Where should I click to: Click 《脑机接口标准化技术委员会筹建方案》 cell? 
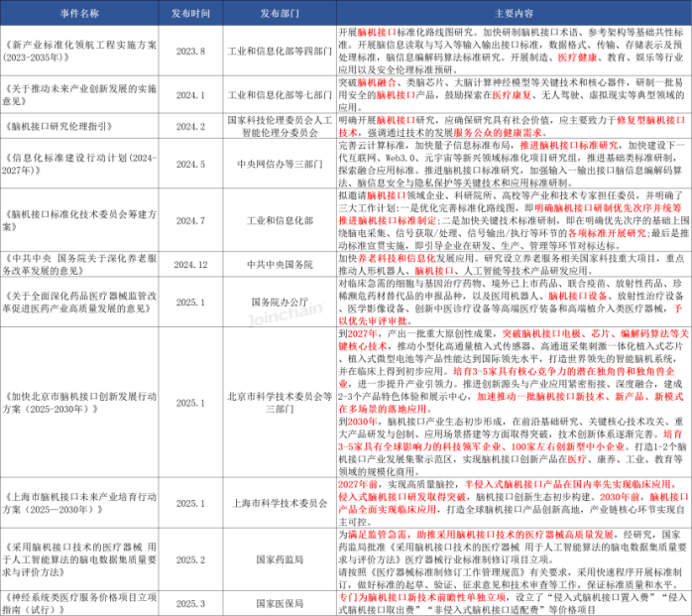tap(79, 220)
